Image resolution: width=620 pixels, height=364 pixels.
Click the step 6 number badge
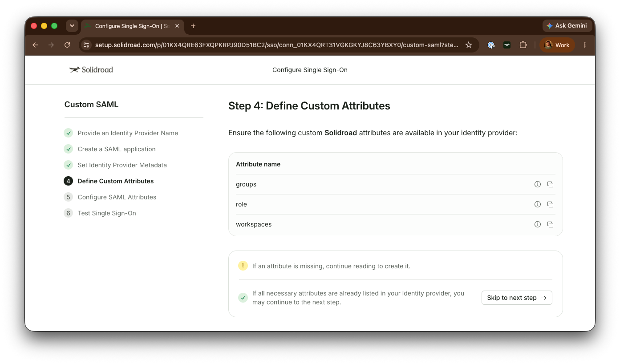point(68,213)
